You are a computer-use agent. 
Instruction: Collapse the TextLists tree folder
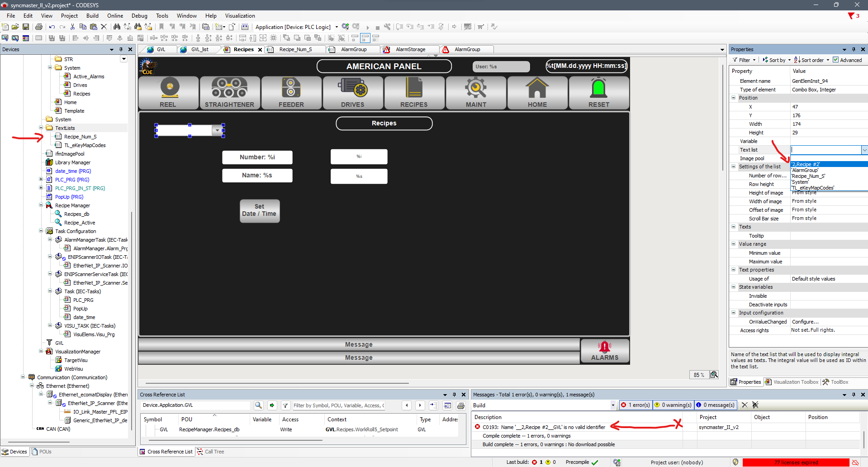click(x=41, y=128)
